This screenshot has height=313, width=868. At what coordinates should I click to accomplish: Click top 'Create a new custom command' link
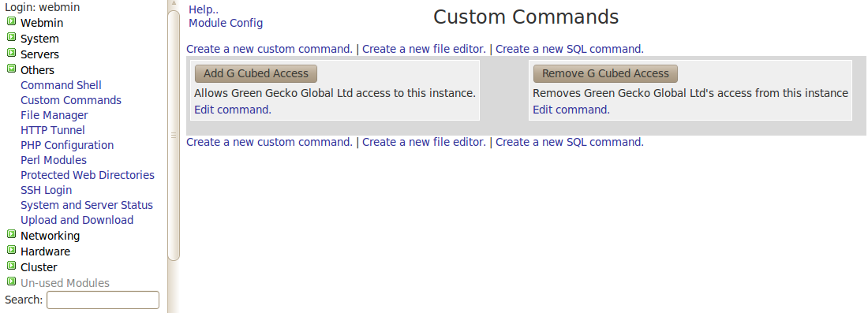coord(270,49)
